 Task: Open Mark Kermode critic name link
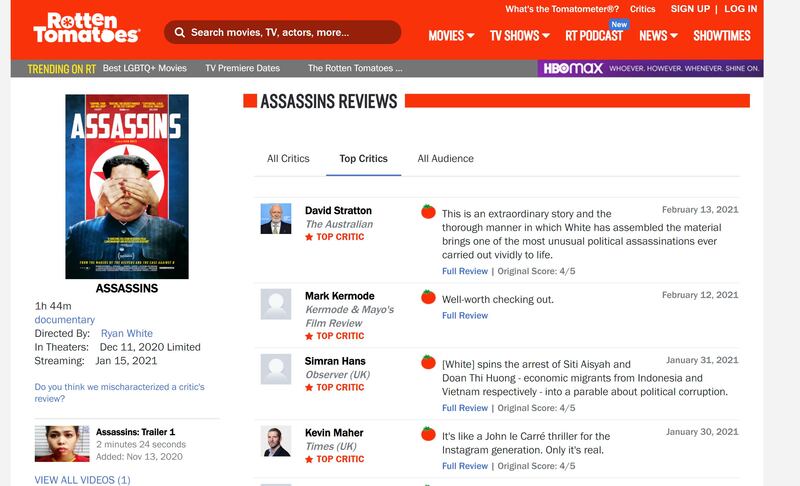[x=339, y=296]
